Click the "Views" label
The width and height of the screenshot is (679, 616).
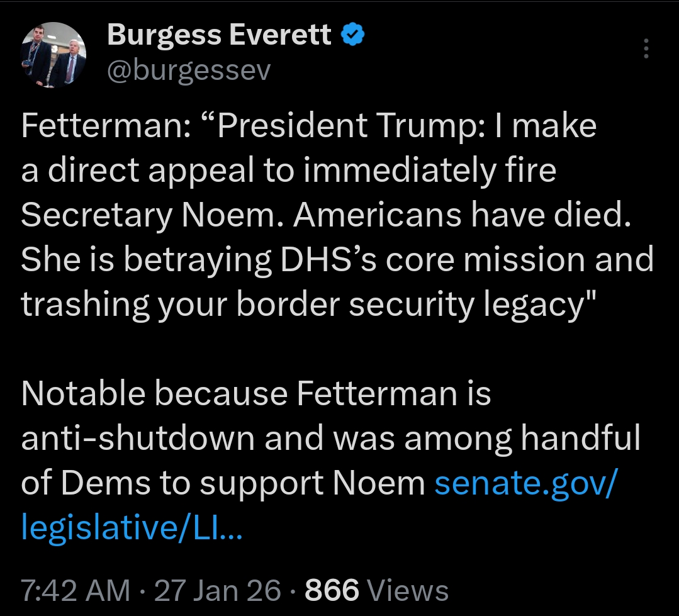coord(408,591)
